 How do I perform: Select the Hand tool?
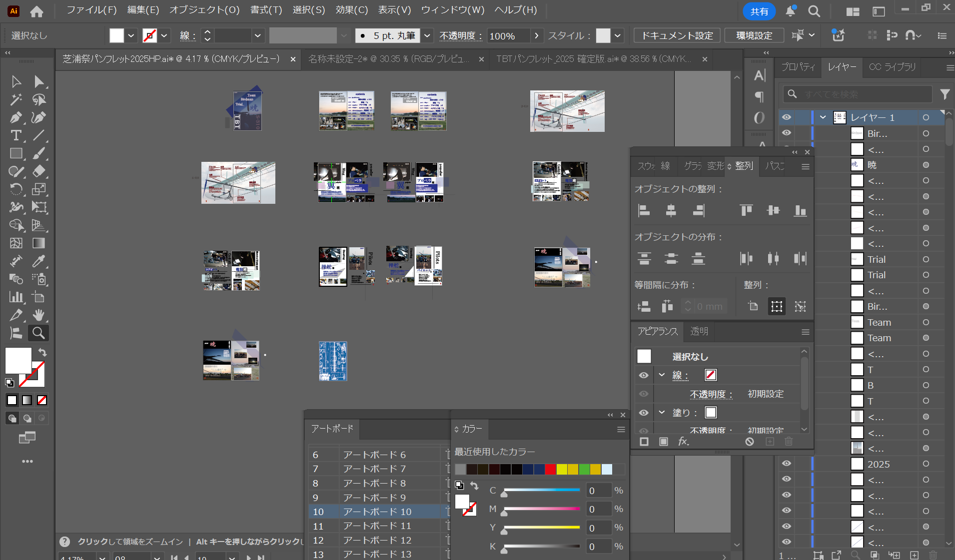coord(38,315)
